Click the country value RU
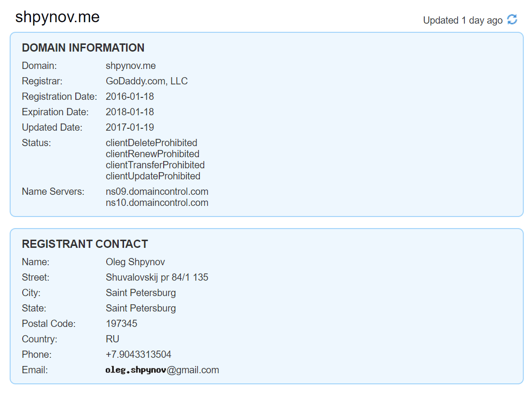532x393 pixels. point(112,339)
